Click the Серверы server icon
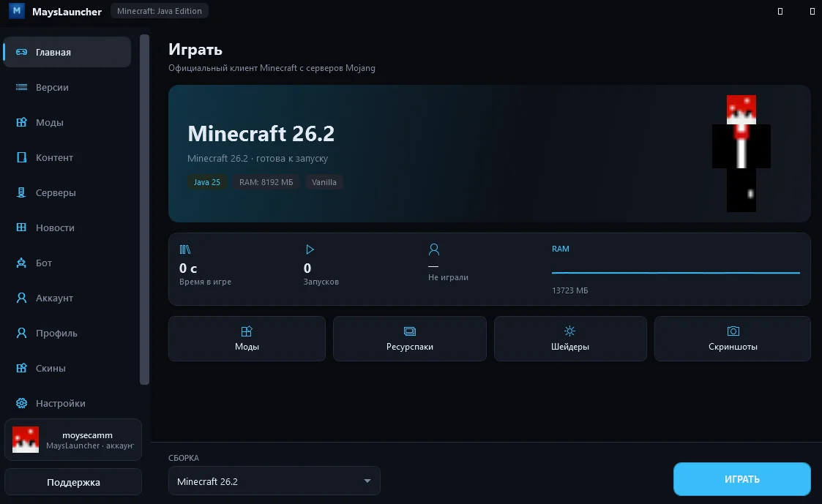822x504 pixels. [21, 192]
